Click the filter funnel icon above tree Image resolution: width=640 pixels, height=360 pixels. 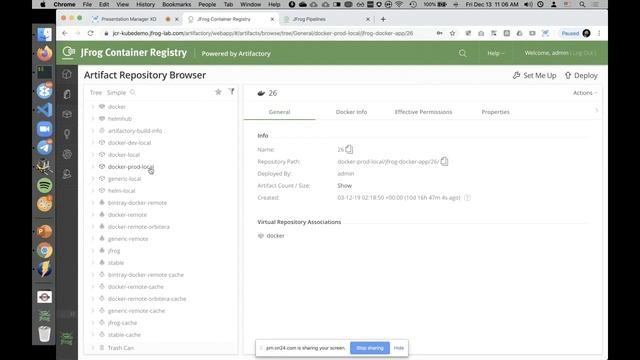pyautogui.click(x=231, y=92)
